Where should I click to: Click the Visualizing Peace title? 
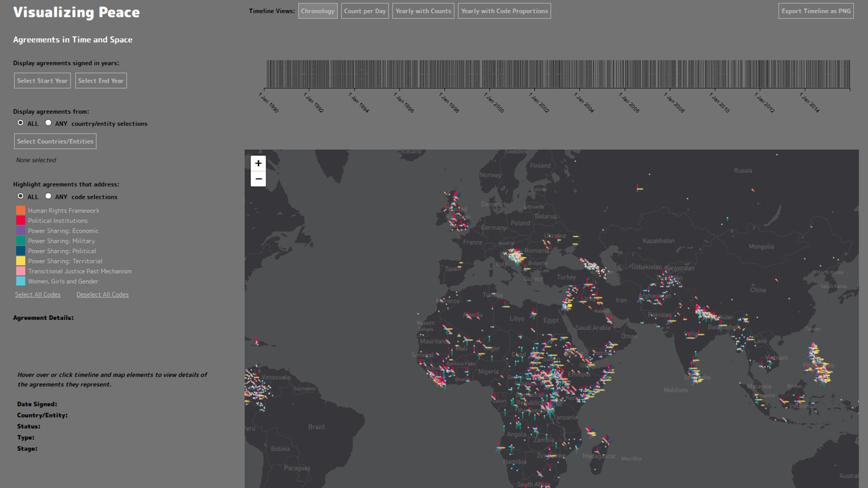click(77, 12)
